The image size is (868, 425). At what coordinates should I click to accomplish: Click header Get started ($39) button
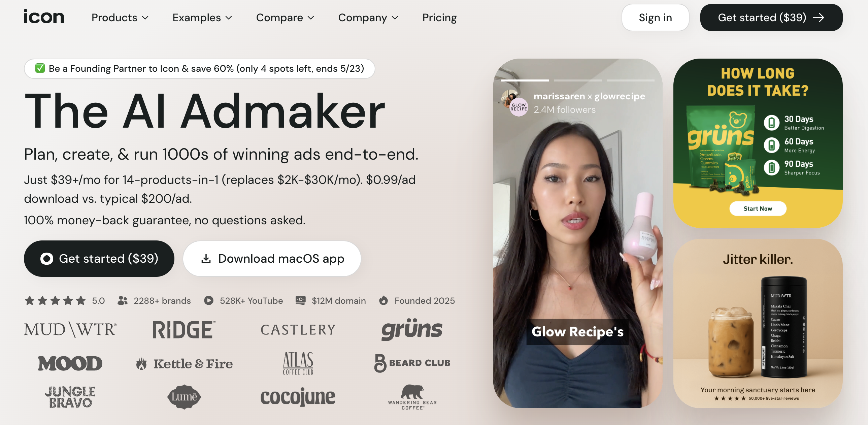pyautogui.click(x=771, y=18)
